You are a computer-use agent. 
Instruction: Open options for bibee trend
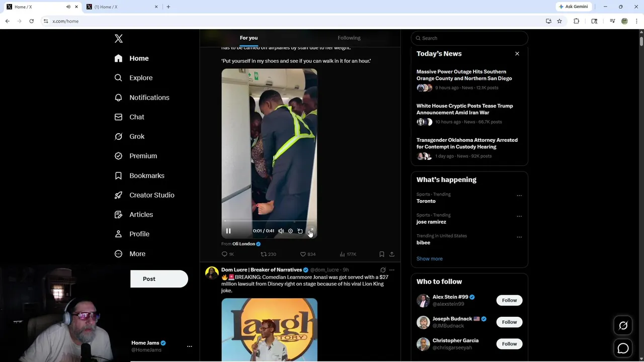[x=519, y=237]
